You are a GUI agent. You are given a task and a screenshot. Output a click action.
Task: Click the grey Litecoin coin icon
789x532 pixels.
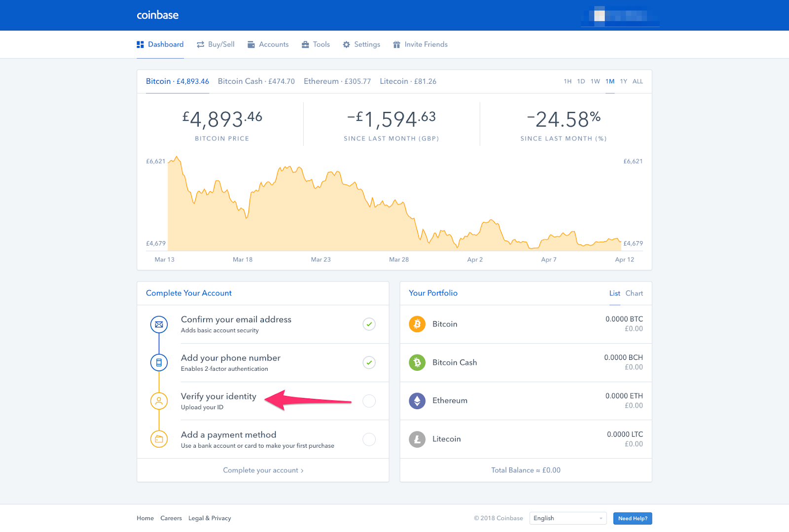[417, 439]
